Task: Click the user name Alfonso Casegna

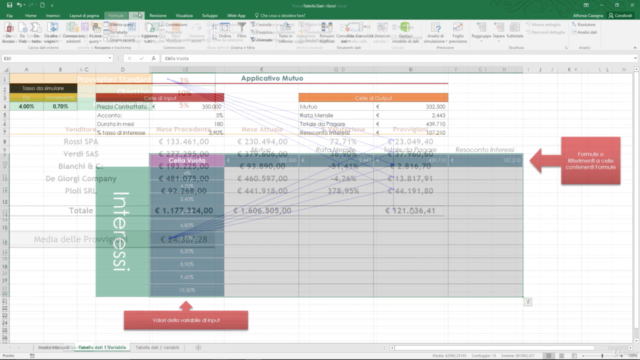Action: (x=588, y=16)
